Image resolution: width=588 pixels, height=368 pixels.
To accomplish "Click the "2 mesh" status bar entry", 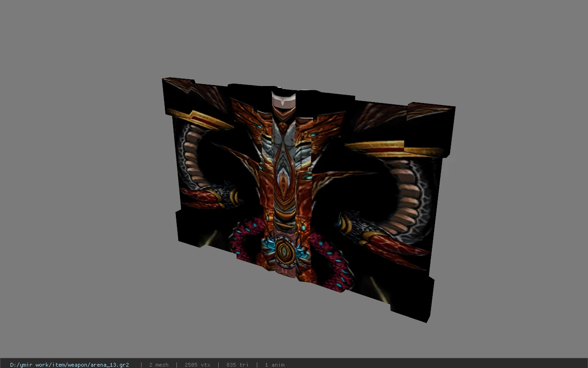I will click(159, 365).
